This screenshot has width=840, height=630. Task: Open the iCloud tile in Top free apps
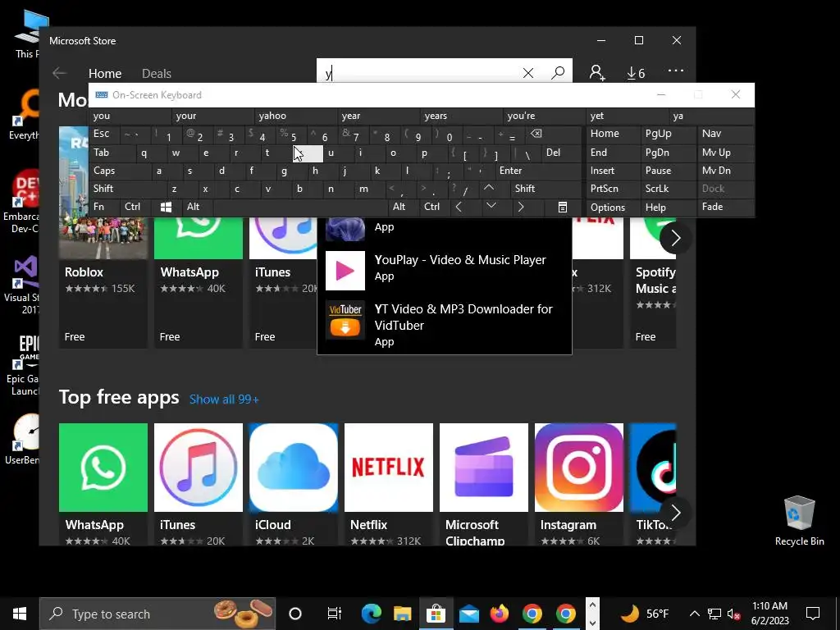(x=294, y=485)
